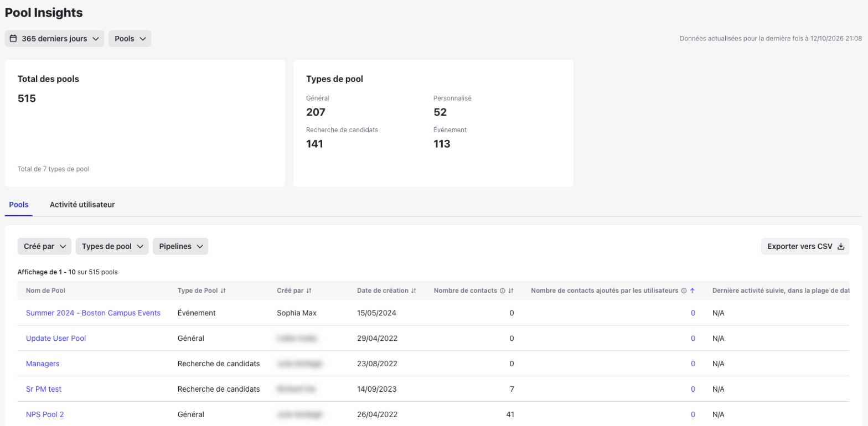
Task: Expand the Pools filter near the date range
Action: click(x=130, y=39)
